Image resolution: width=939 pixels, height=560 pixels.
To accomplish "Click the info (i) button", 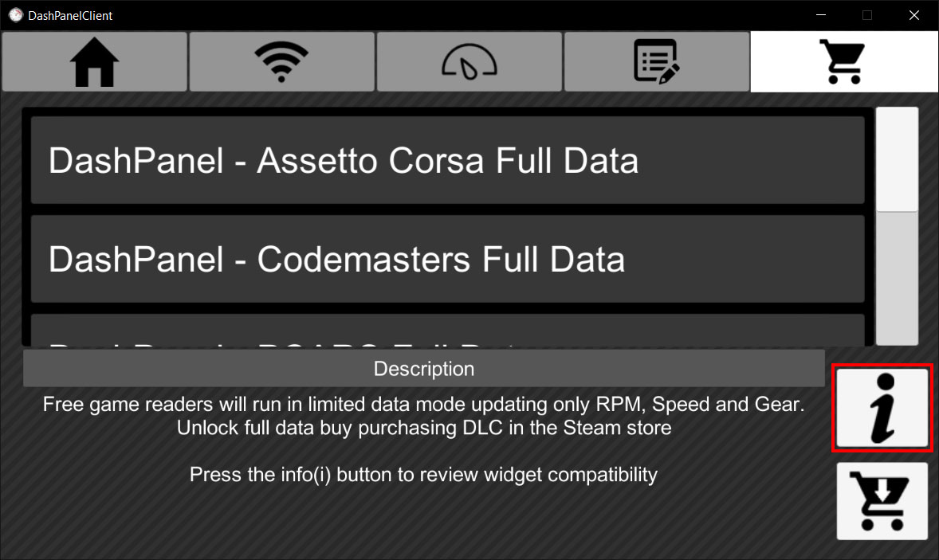I will pyautogui.click(x=882, y=407).
